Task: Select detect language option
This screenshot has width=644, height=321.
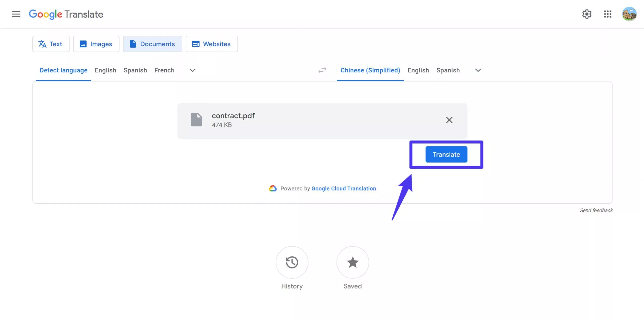Action: pyautogui.click(x=63, y=70)
